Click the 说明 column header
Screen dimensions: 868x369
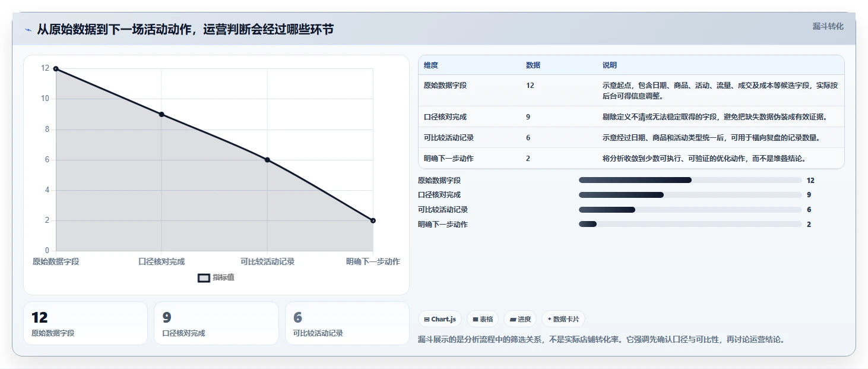pos(610,65)
